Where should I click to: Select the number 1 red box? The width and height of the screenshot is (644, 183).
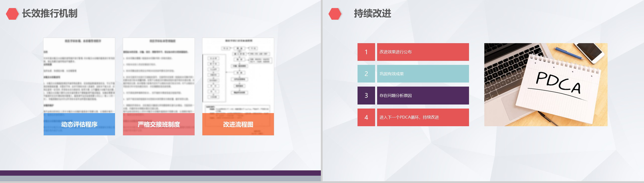click(366, 52)
